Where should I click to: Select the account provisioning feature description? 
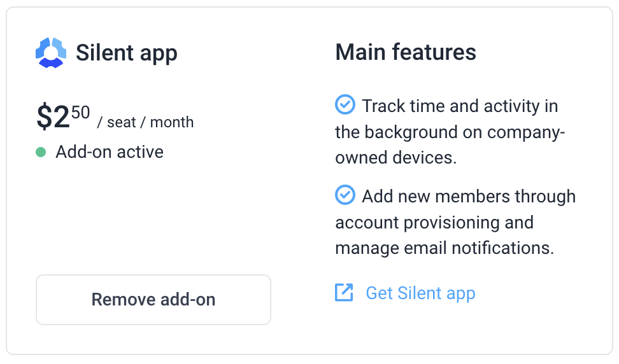[455, 222]
